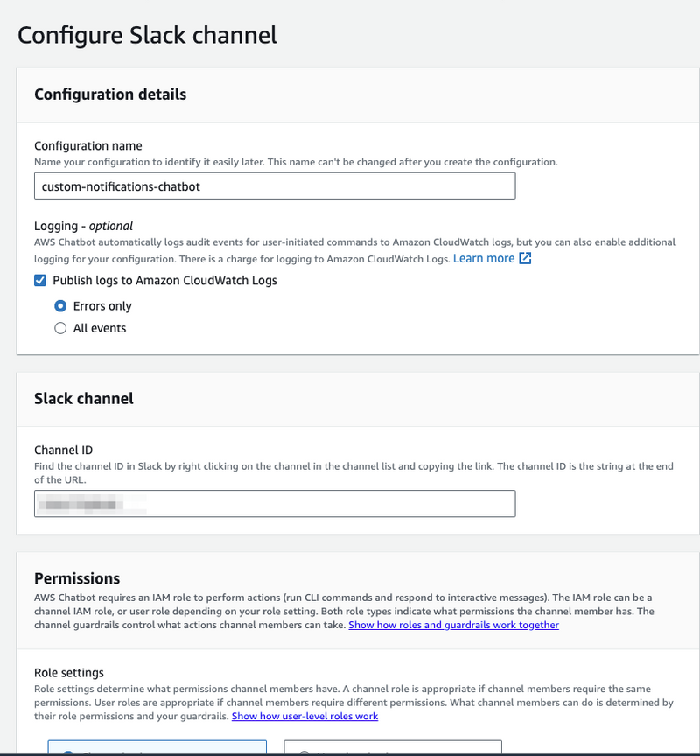Viewport: 700px width, 756px height.
Task: Click the Slack channel section header
Action: click(84, 398)
